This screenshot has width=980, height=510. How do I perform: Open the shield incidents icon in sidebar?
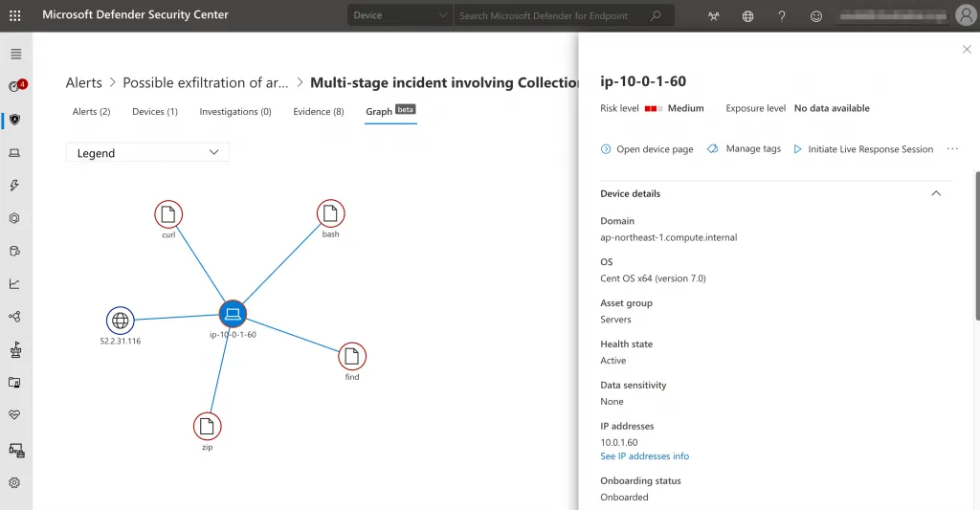pyautogui.click(x=15, y=120)
